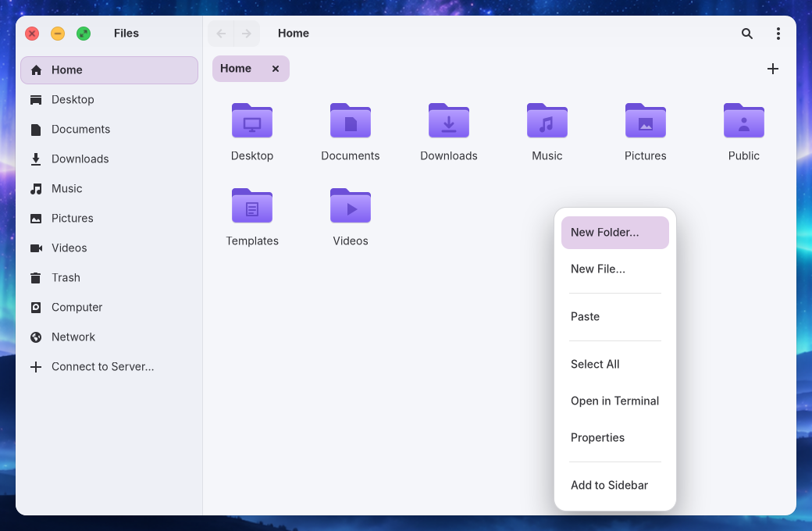Viewport: 812px width, 531px height.
Task: Choose Select All from context menu
Action: tap(615, 364)
